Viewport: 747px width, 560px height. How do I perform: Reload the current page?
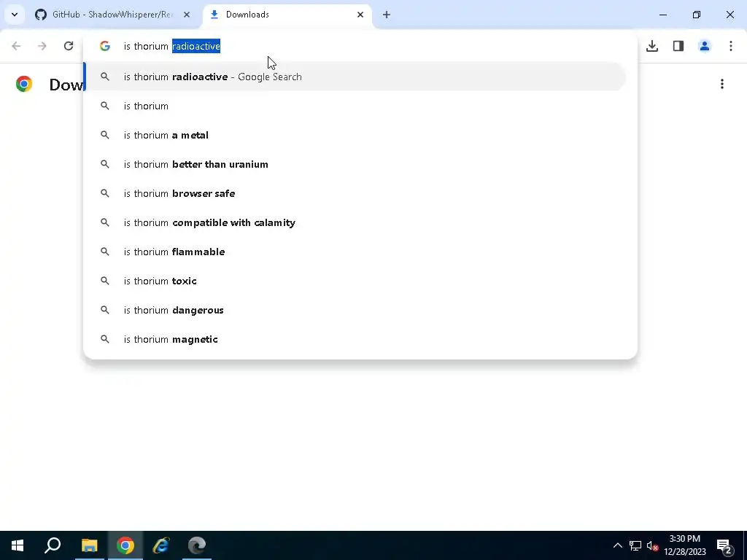[69, 46]
